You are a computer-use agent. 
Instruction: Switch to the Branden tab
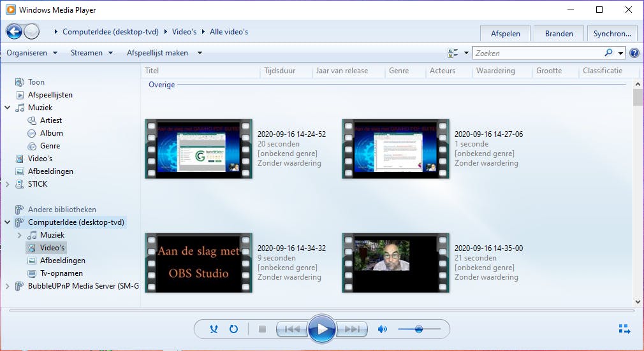[x=559, y=33]
